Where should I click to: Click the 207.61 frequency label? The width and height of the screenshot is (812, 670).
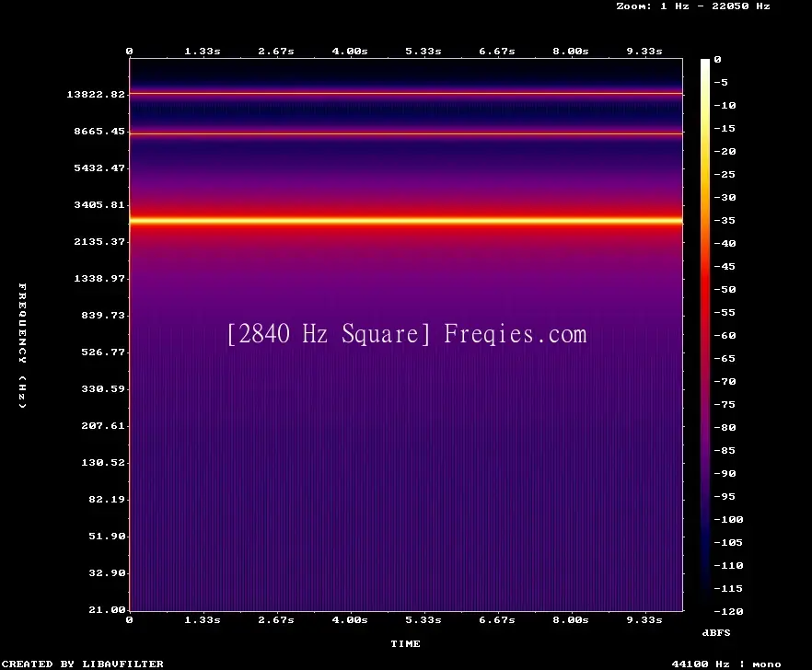point(103,425)
